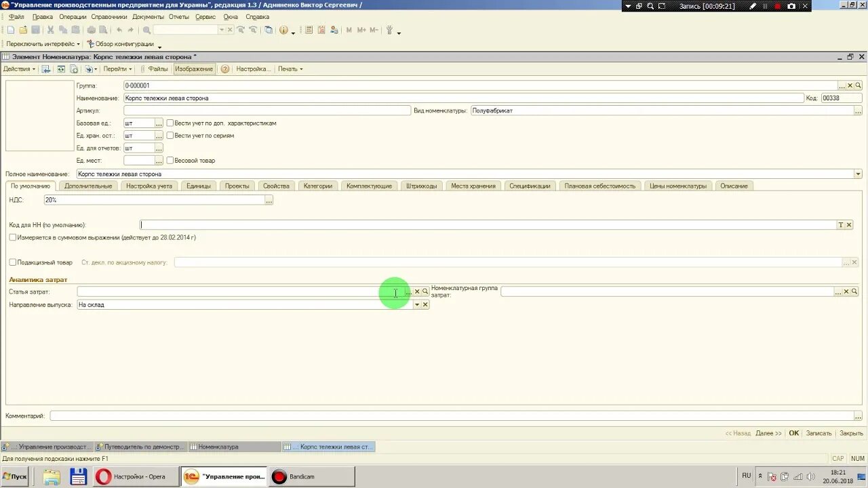
Task: Click the T button in Код для НН field
Action: (x=841, y=225)
